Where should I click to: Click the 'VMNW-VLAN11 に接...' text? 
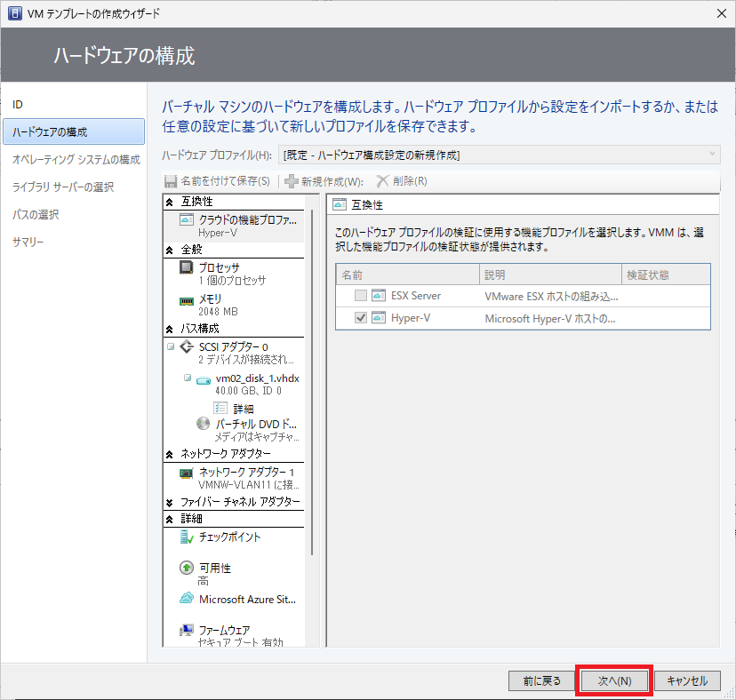point(248,485)
